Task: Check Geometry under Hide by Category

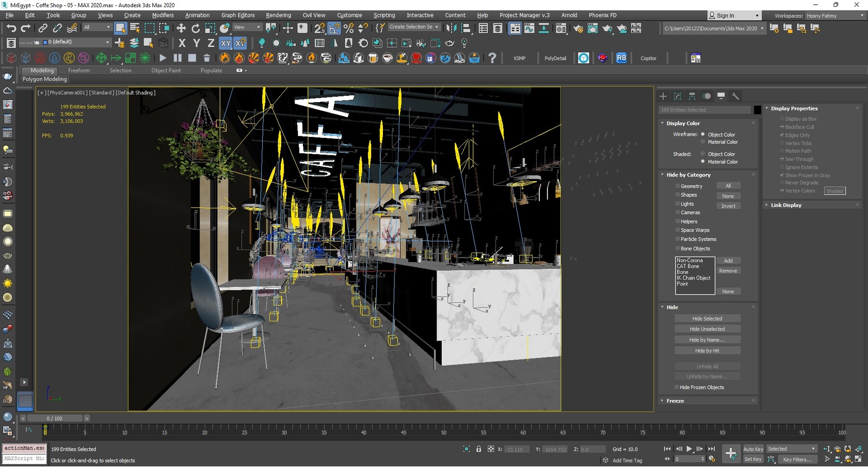Action: (x=678, y=186)
